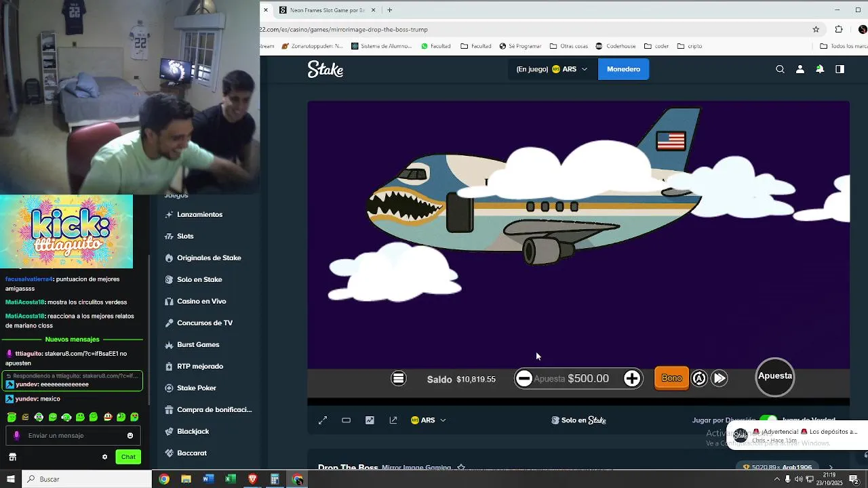The height and width of the screenshot is (488, 868).
Task: Focus the Enviar un mensaje field
Action: (73, 436)
